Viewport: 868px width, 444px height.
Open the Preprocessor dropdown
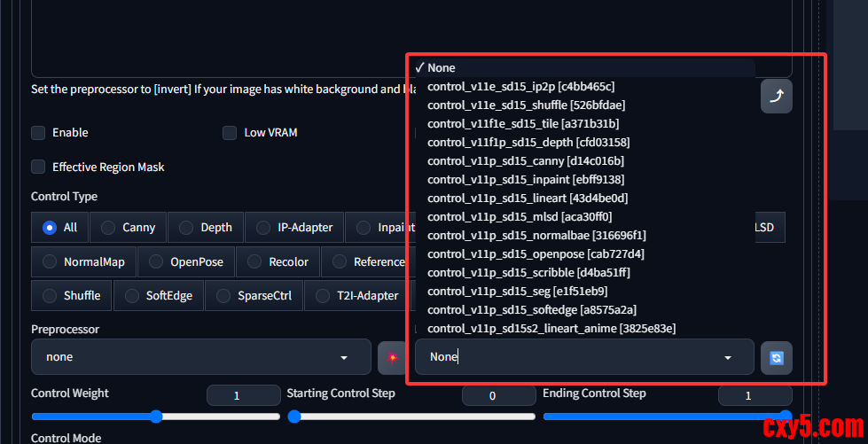coord(201,357)
